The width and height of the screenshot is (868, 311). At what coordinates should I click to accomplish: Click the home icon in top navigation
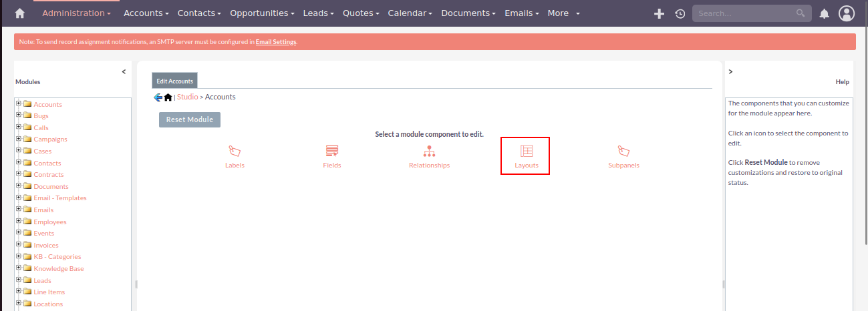pos(20,13)
